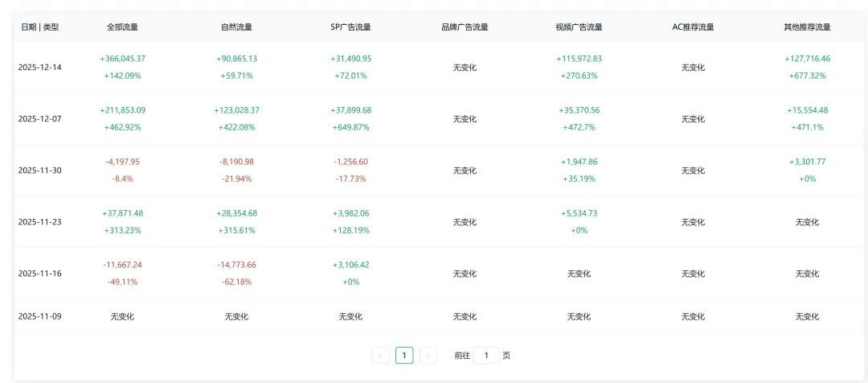Click the 品牌广告流量 column header
Screen dimensions: 868x383
465,27
